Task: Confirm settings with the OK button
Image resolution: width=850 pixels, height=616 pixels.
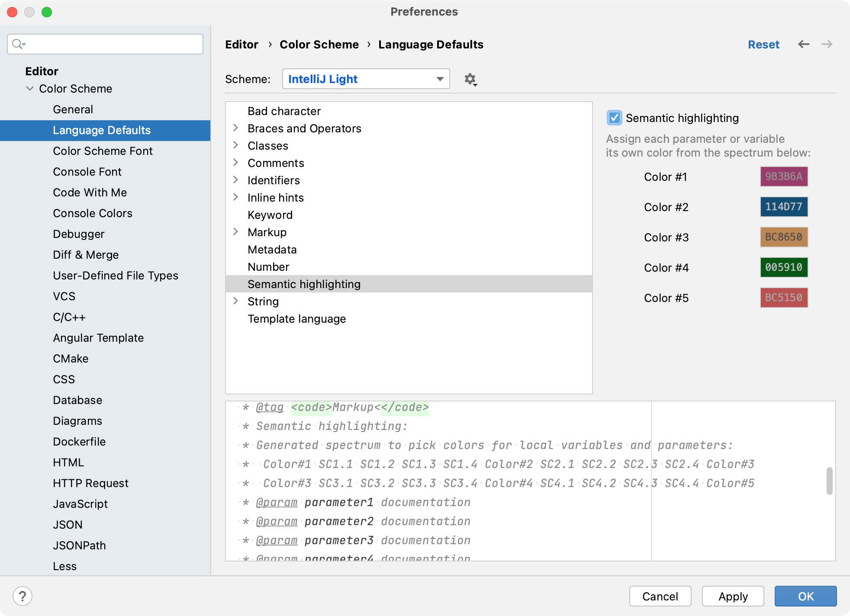Action: (x=806, y=596)
